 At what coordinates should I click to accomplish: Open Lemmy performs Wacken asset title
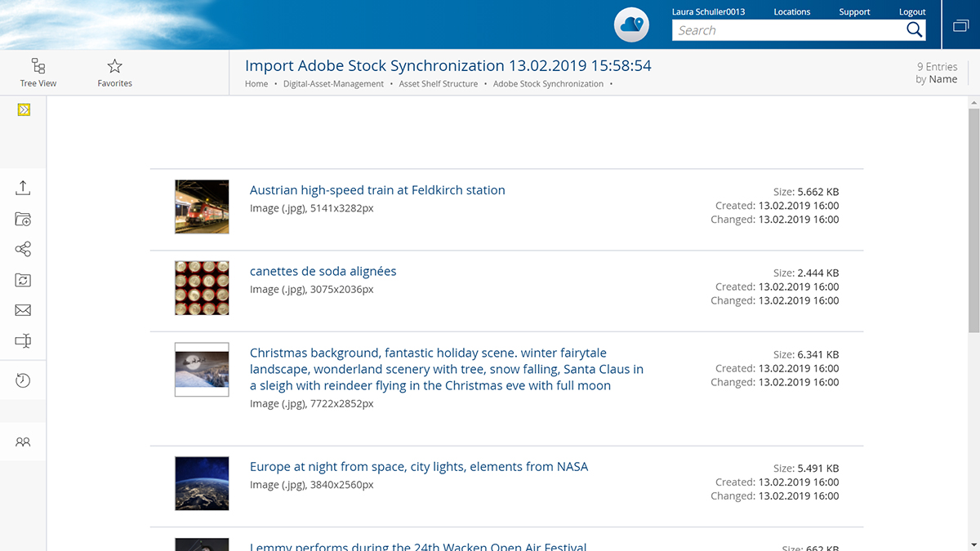(x=418, y=545)
